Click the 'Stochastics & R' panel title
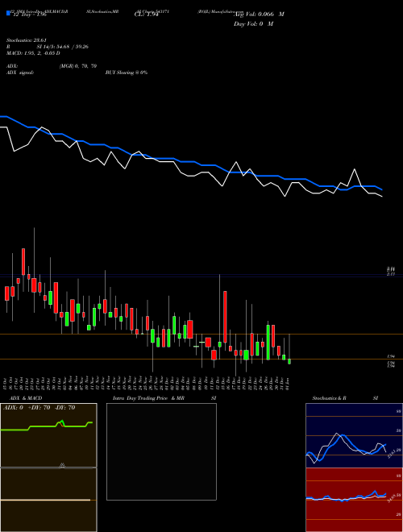This screenshot has height=532, width=403. click(330, 398)
